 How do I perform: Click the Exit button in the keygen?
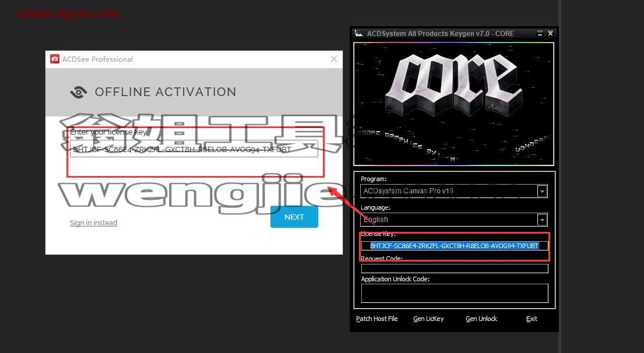pyautogui.click(x=532, y=319)
